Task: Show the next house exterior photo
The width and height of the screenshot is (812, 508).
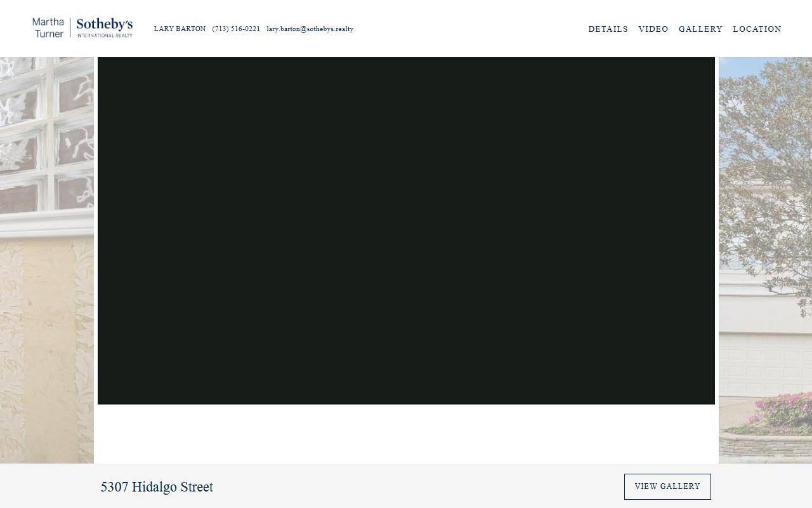Action: pyautogui.click(x=765, y=260)
